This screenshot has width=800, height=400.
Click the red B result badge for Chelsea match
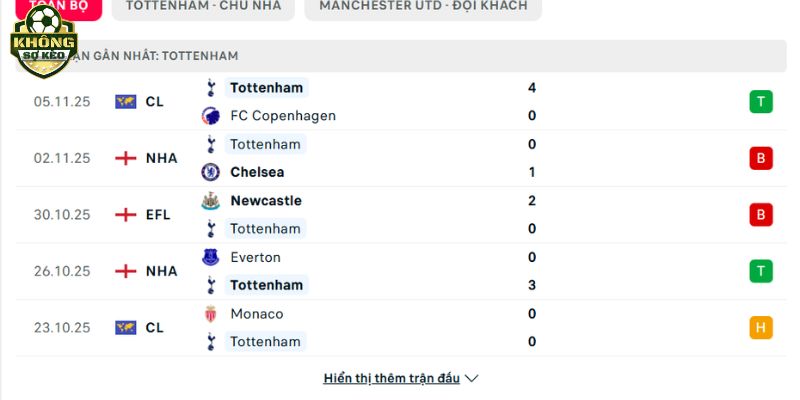[760, 158]
